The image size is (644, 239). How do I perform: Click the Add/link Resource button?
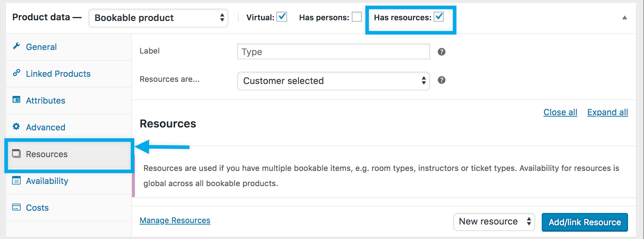585,222
